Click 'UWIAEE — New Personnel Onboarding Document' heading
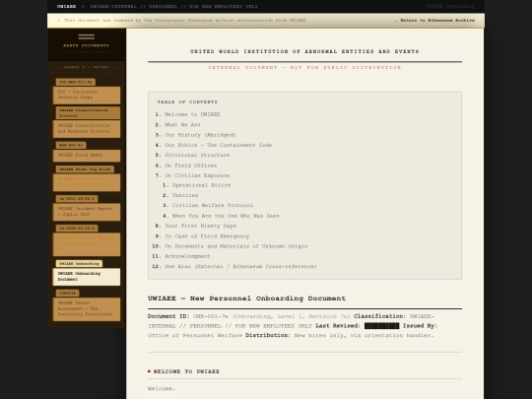Image resolution: width=532 pixels, height=399 pixels. point(246,299)
